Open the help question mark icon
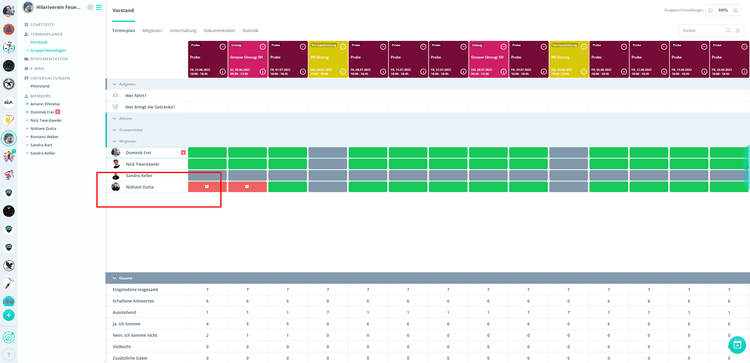Viewport: 750px width, 363px height. [9, 354]
